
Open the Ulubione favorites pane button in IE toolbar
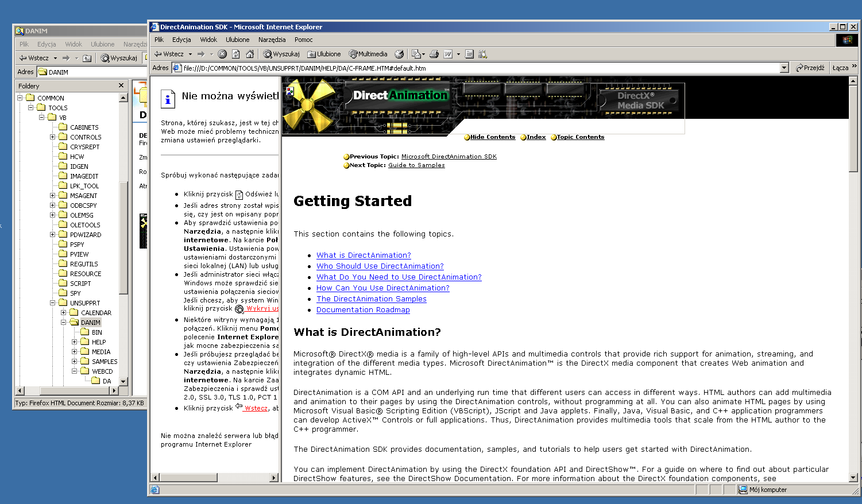[324, 54]
